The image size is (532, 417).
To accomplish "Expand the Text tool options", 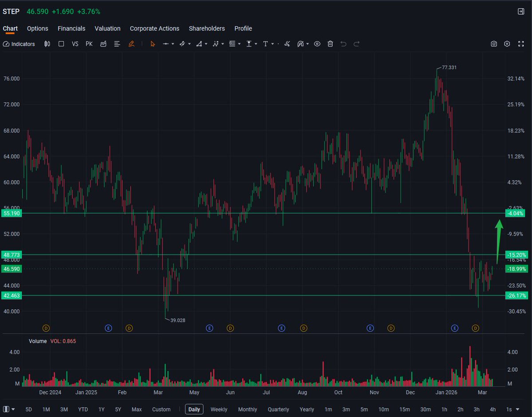I will coord(272,44).
